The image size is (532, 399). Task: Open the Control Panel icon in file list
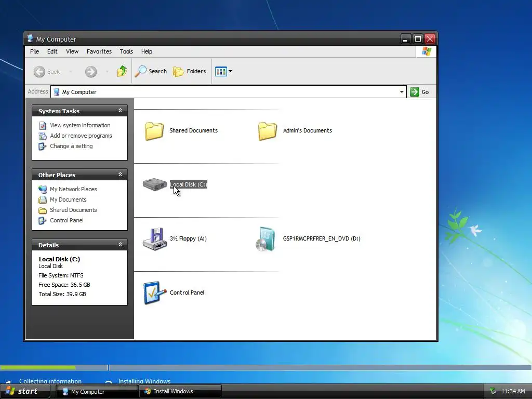[155, 292]
